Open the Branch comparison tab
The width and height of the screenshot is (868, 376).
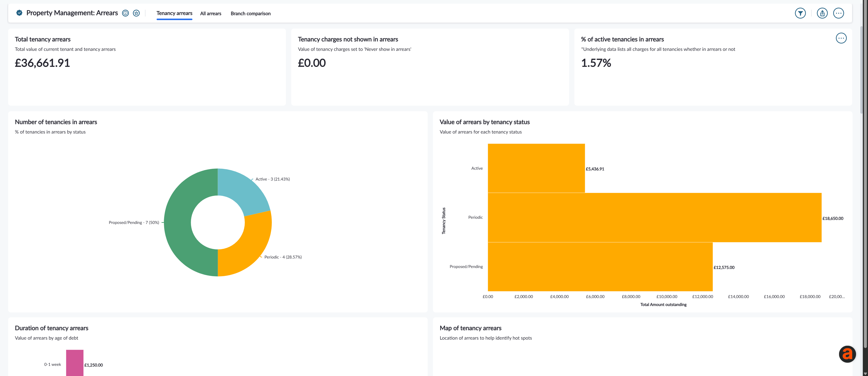(x=251, y=14)
